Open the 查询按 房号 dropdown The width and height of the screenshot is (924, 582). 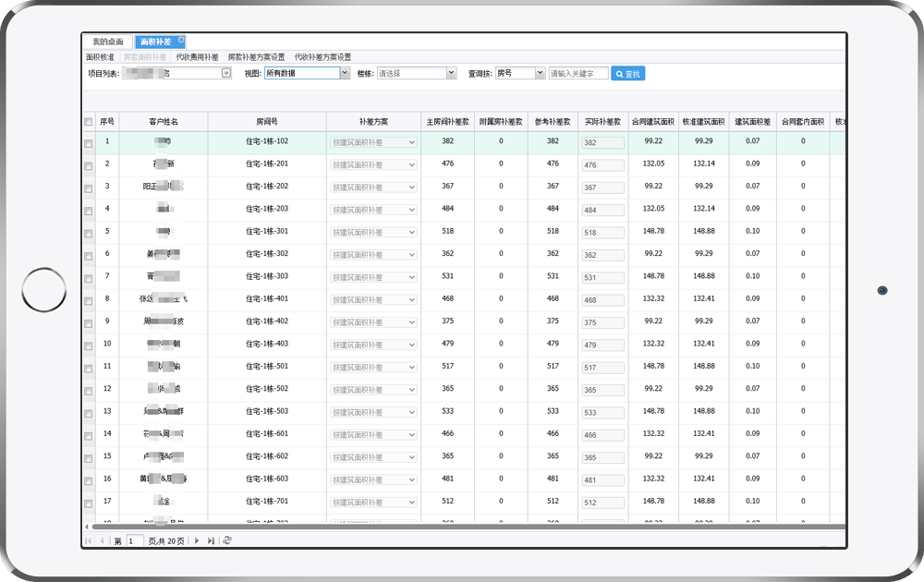pos(540,73)
